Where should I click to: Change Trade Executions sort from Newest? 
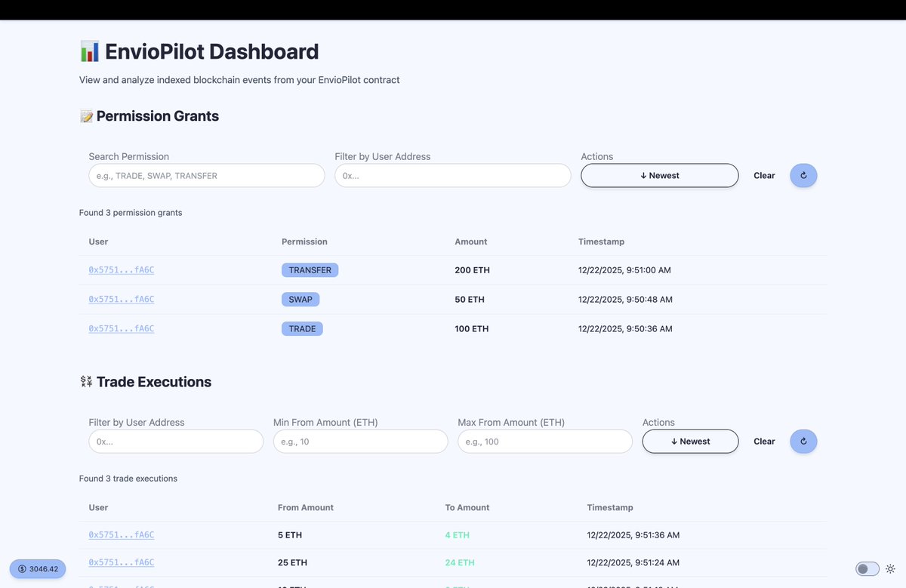click(x=690, y=441)
